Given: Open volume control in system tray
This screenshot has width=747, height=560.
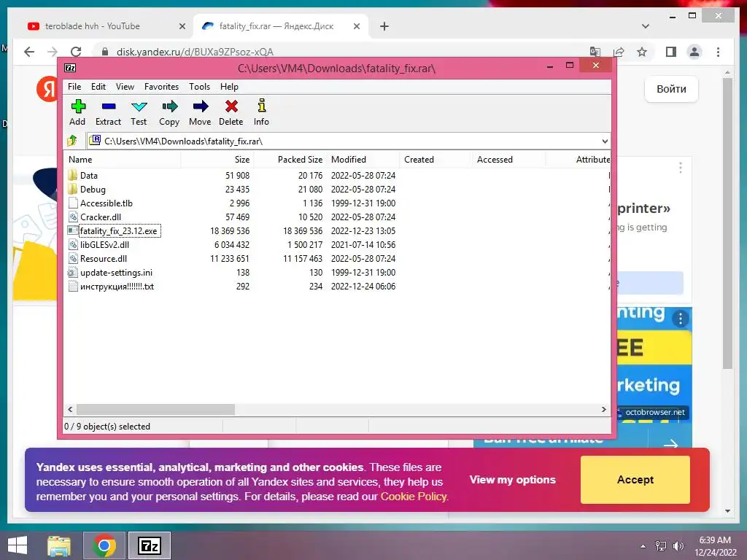Looking at the screenshot, I should click(x=678, y=546).
